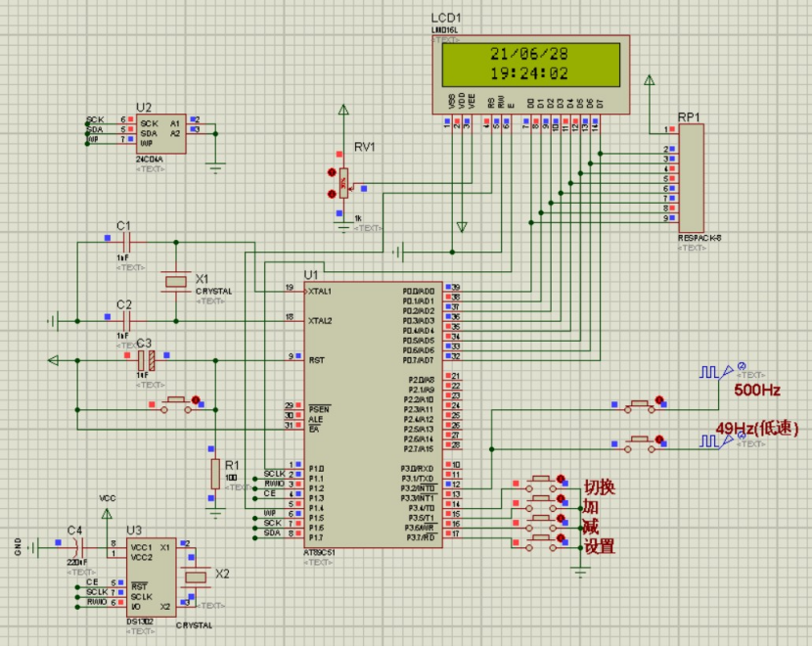Toggle the red latch dot on the reset button
Screen dimensions: 812x647
click(x=196, y=400)
